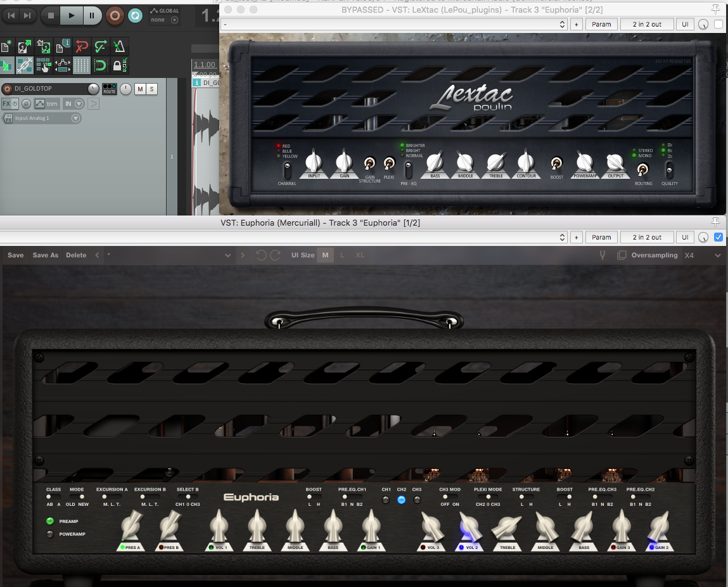Stop playback in the REAPER transport
This screenshot has height=587, width=728.
[x=51, y=16]
